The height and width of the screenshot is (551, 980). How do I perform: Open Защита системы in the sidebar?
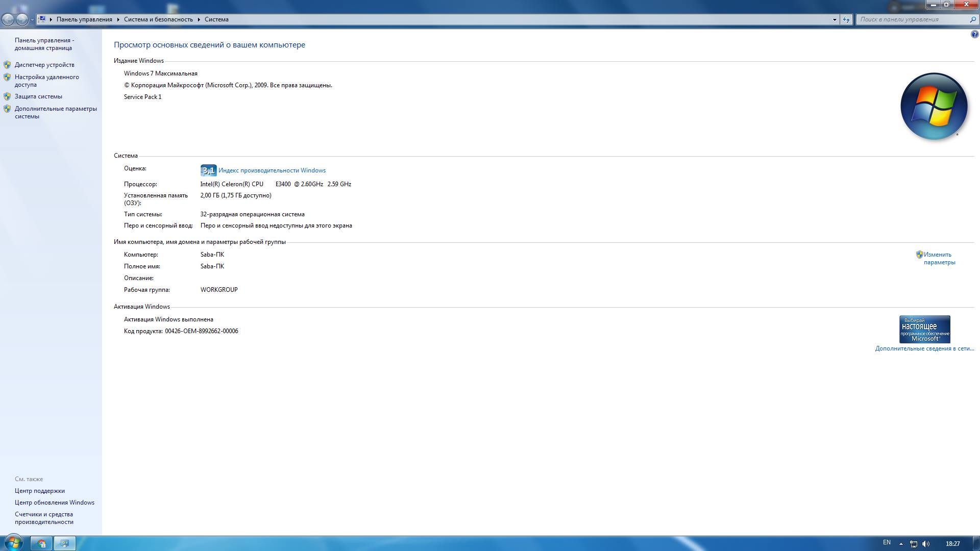38,96
